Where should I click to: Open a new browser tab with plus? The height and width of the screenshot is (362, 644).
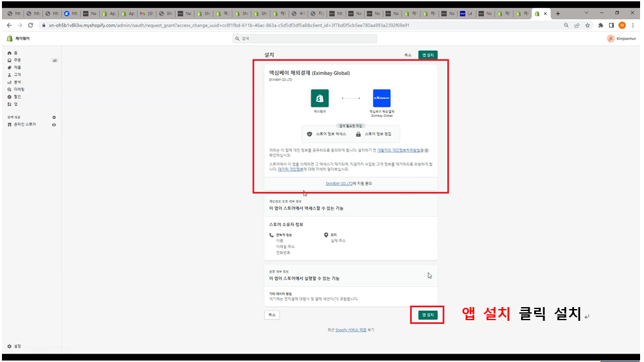tap(558, 14)
